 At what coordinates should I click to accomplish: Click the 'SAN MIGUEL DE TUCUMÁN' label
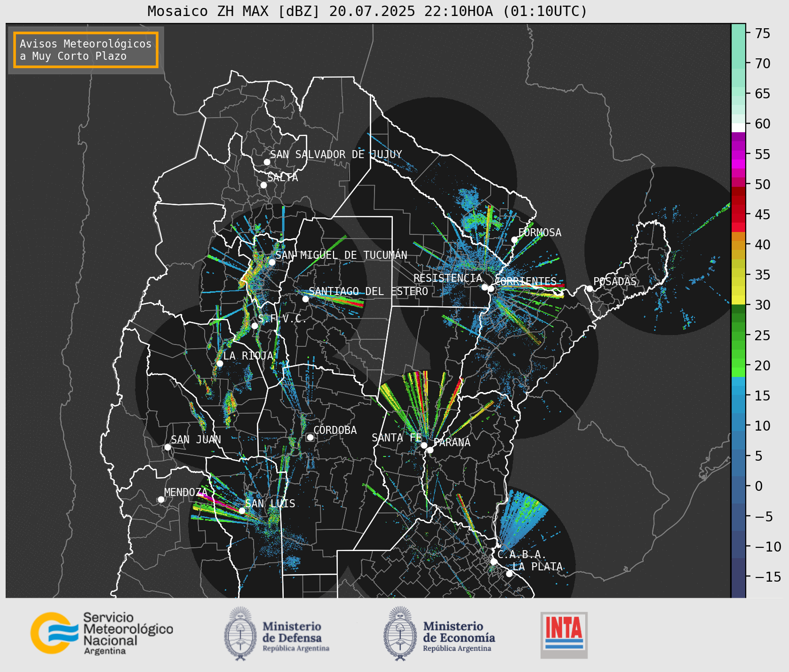point(341,255)
